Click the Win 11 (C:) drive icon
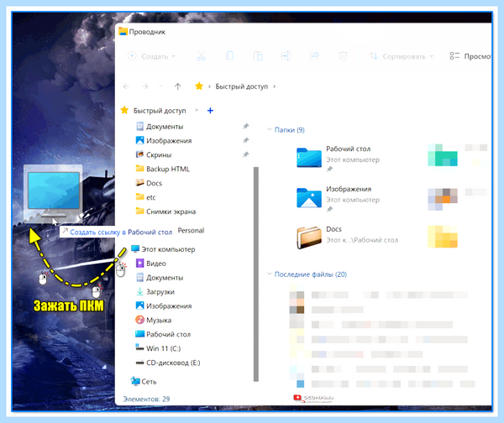The height and width of the screenshot is (423, 504). point(139,347)
